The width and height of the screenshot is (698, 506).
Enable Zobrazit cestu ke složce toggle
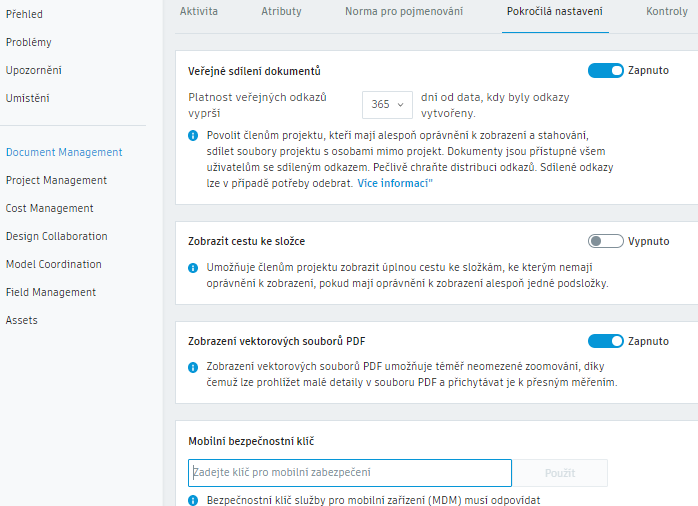[x=605, y=241]
